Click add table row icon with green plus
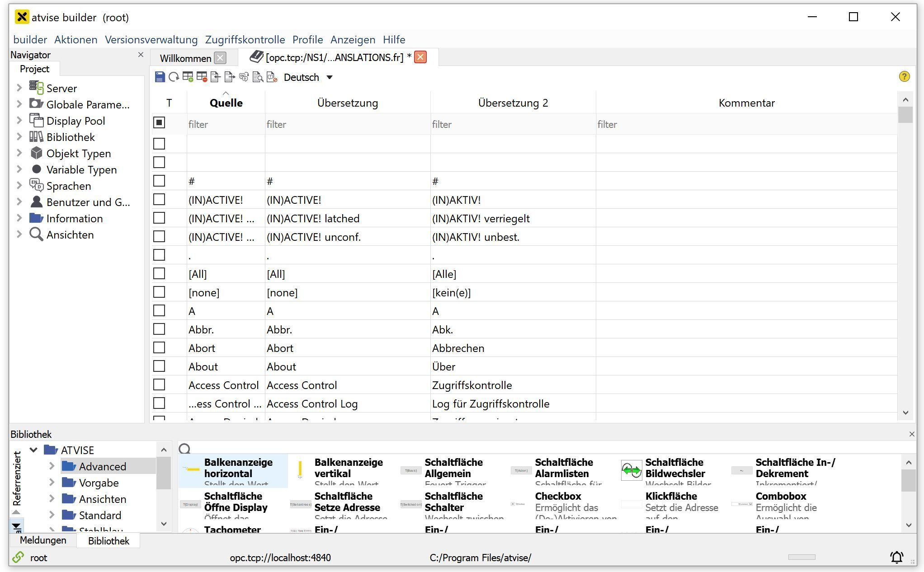Screen dimensions: 924x572 tap(188, 77)
